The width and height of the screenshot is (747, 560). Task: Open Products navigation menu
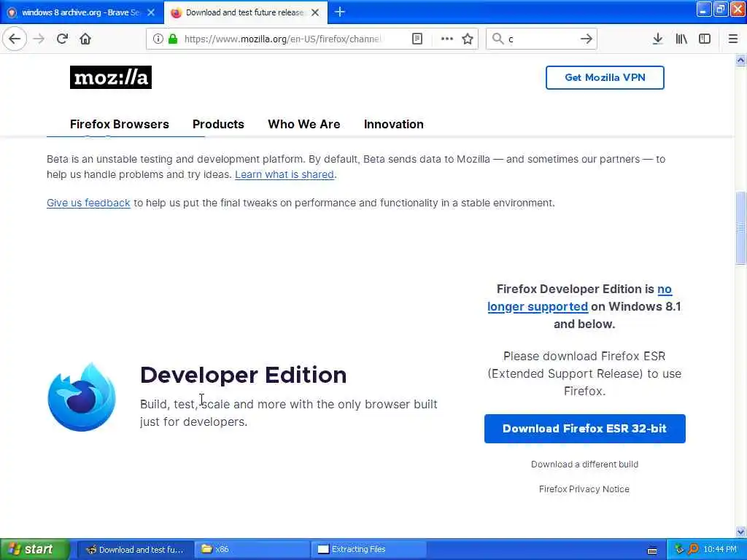point(218,124)
